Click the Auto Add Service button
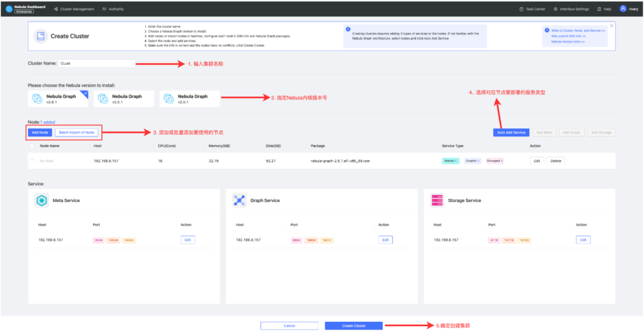This screenshot has width=644, height=332. [511, 133]
